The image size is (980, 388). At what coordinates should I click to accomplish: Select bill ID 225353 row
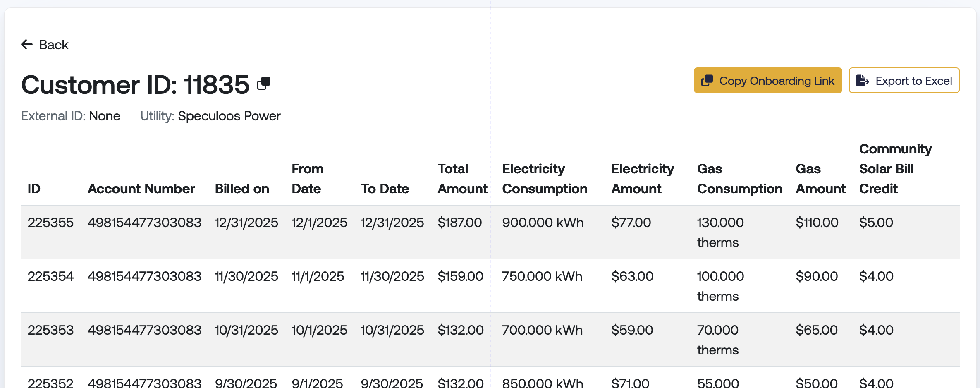[490, 340]
